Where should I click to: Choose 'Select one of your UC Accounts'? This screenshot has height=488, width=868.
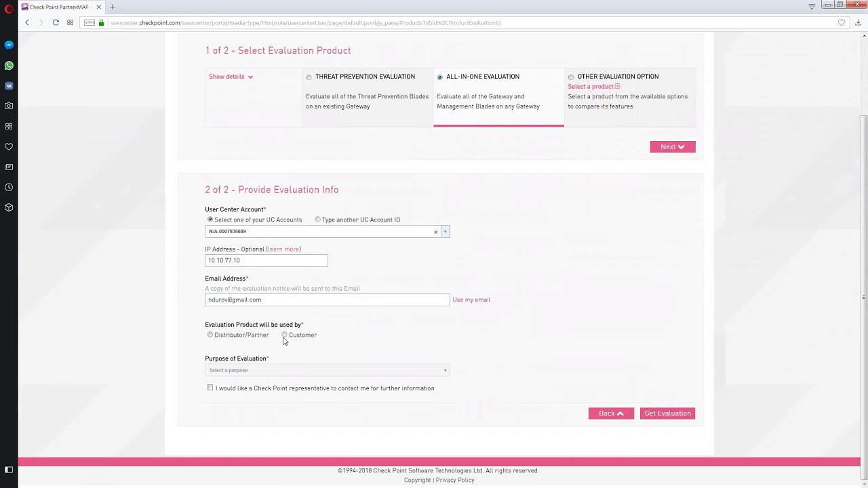(210, 220)
